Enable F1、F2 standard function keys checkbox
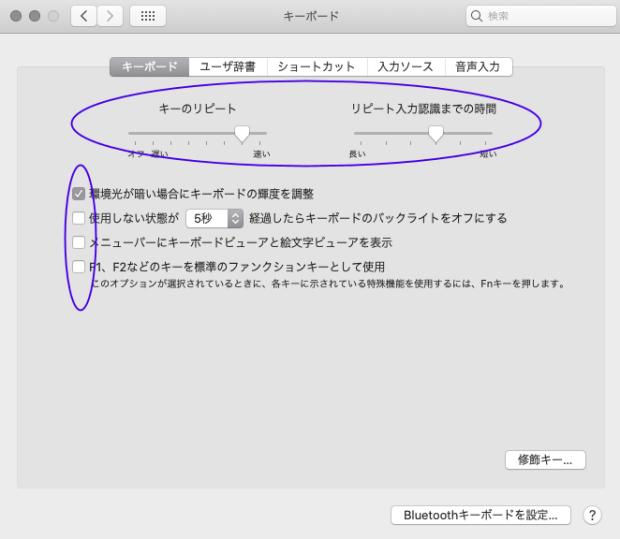The width and height of the screenshot is (620, 539). [79, 266]
